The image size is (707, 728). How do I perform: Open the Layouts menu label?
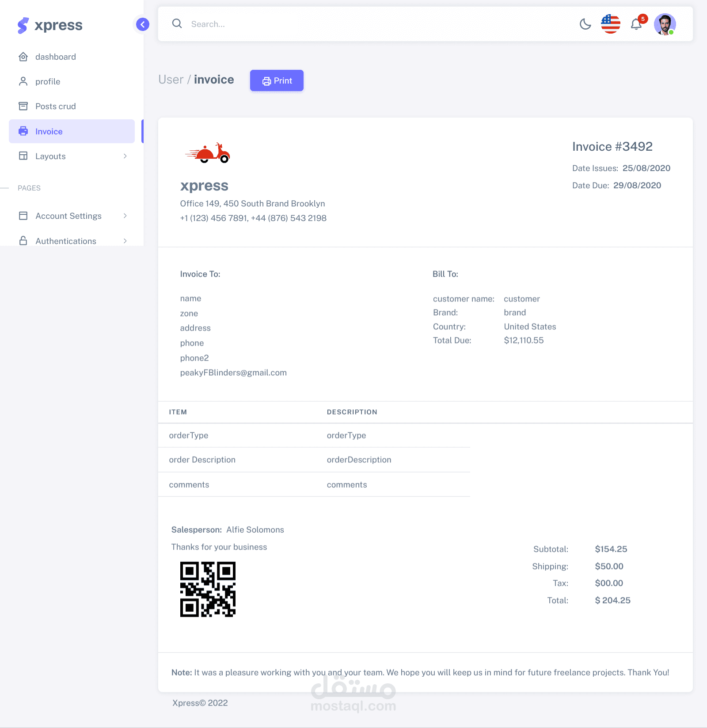click(x=50, y=156)
